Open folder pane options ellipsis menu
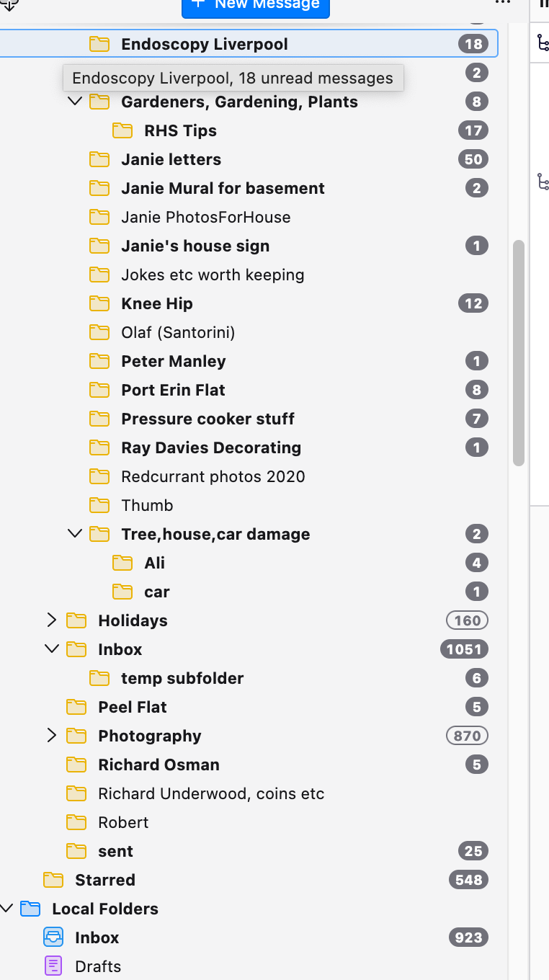Viewport: 549px width, 980px height. [502, 3]
